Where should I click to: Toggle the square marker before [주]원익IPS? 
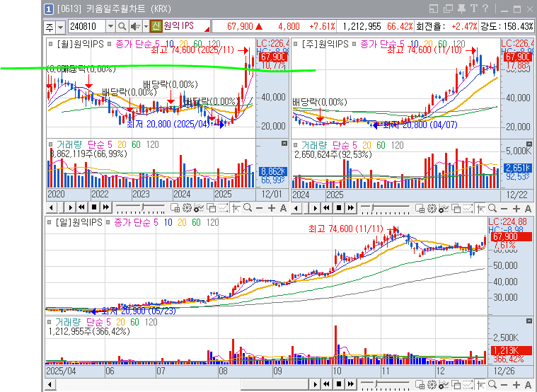click(x=296, y=44)
